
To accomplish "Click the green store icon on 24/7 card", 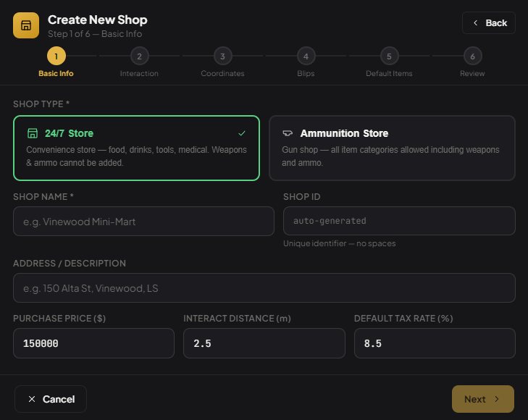I will click(x=33, y=133).
